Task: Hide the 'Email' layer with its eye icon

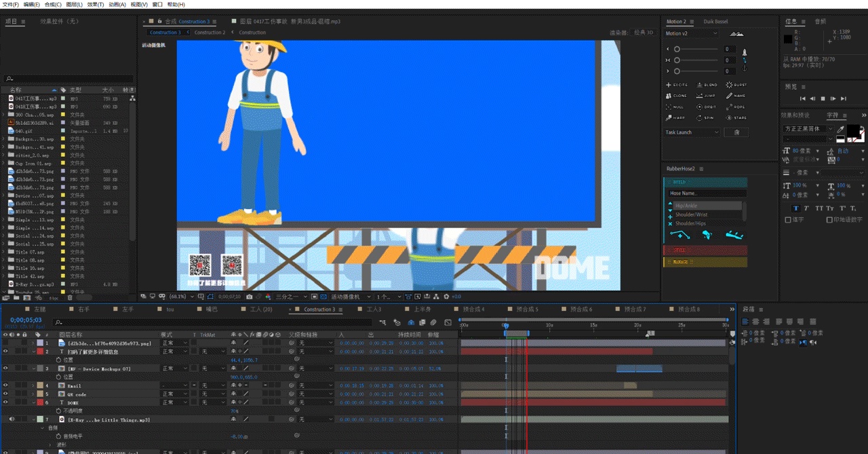Action: [x=5, y=385]
